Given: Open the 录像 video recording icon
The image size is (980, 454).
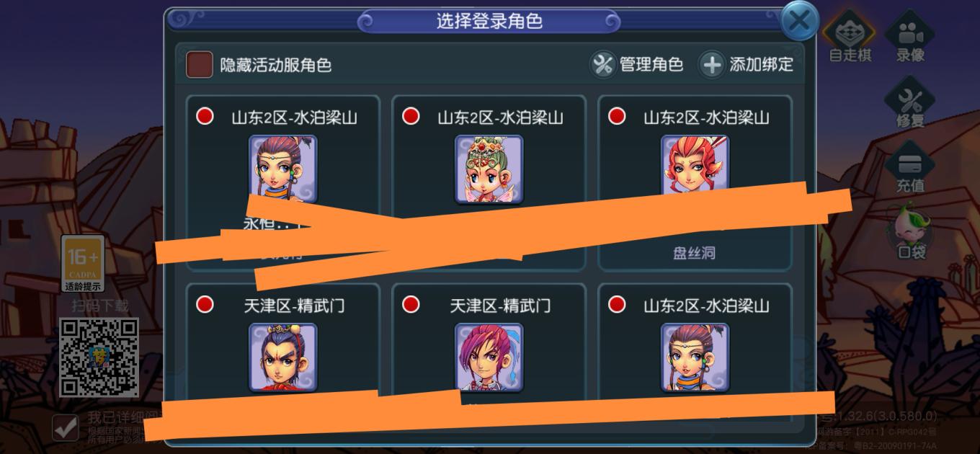Looking at the screenshot, I should coord(909,35).
